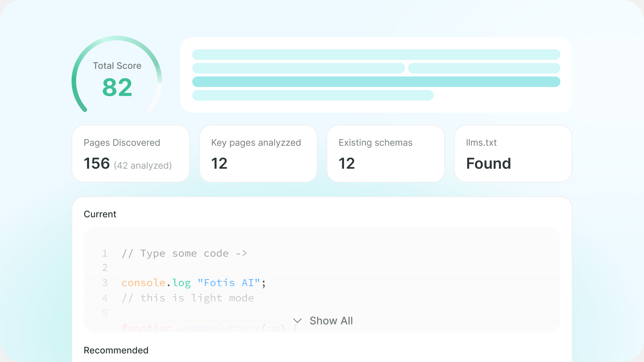Click the Total Score gauge
The height and width of the screenshot is (362, 644).
117,74
